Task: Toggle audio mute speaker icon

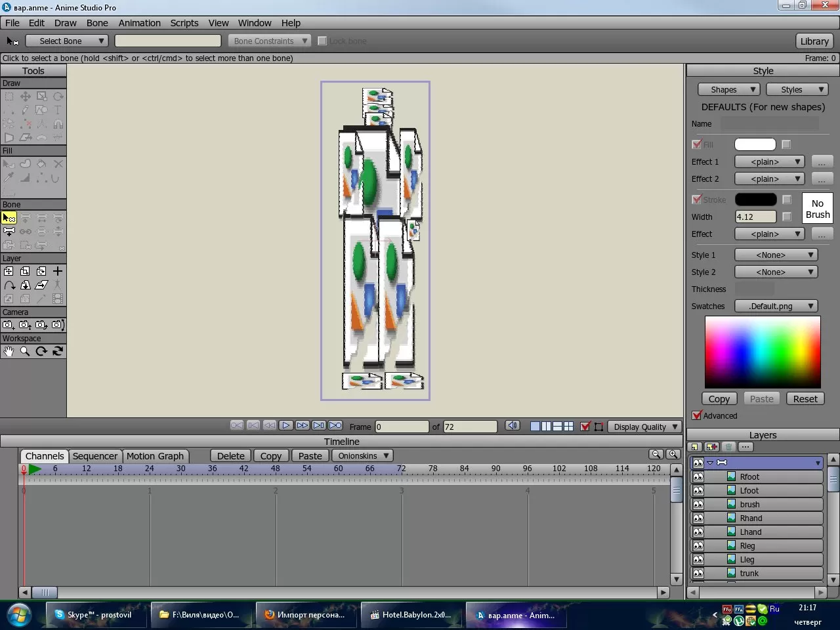Action: tap(513, 426)
